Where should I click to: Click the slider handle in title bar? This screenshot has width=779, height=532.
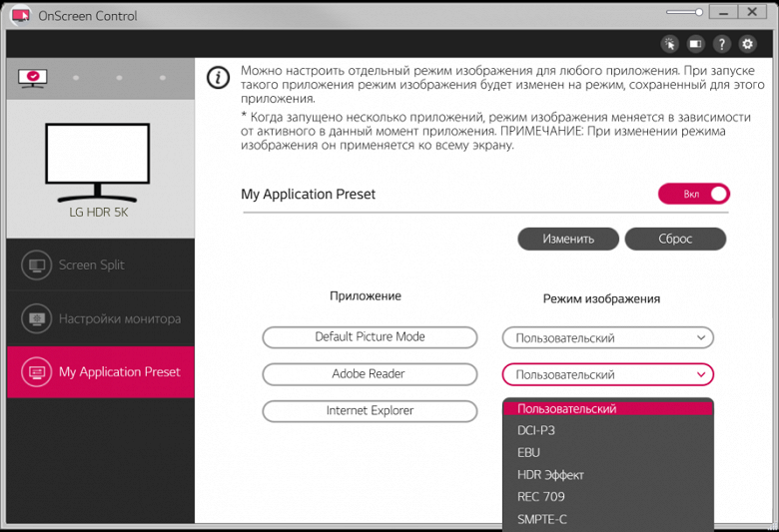(700, 13)
